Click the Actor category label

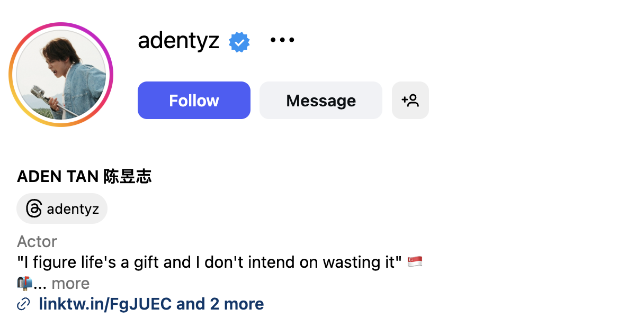[x=37, y=241]
